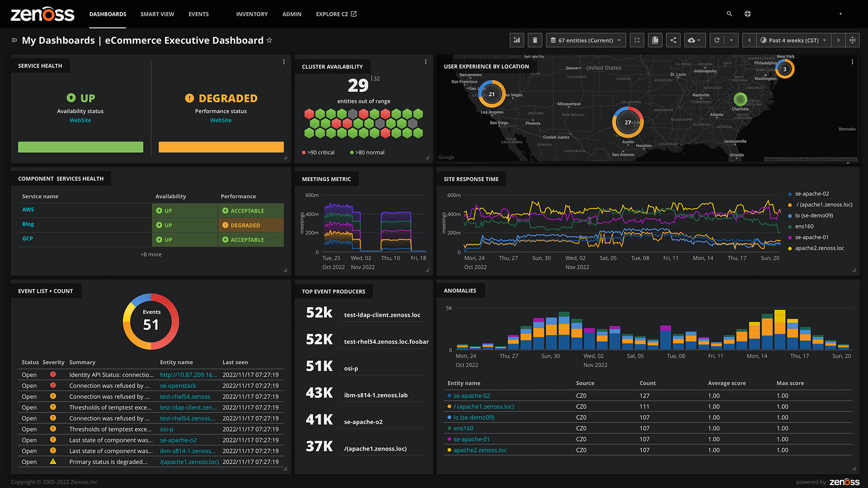Show +8 more component services

[151, 254]
